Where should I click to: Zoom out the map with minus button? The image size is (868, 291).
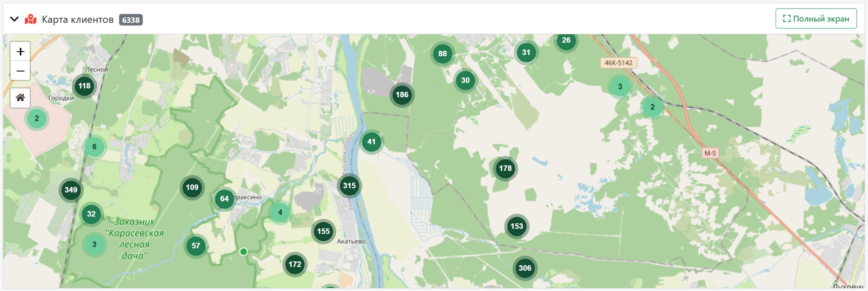coord(20,71)
